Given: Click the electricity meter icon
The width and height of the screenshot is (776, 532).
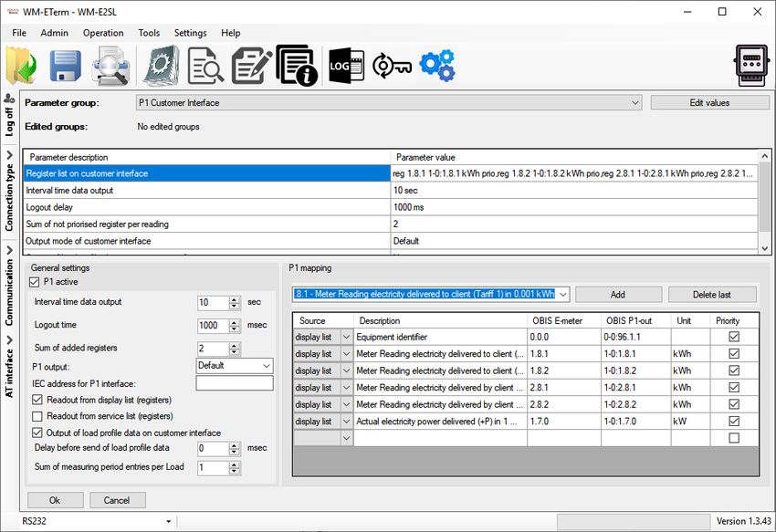Looking at the screenshot, I should point(751,66).
